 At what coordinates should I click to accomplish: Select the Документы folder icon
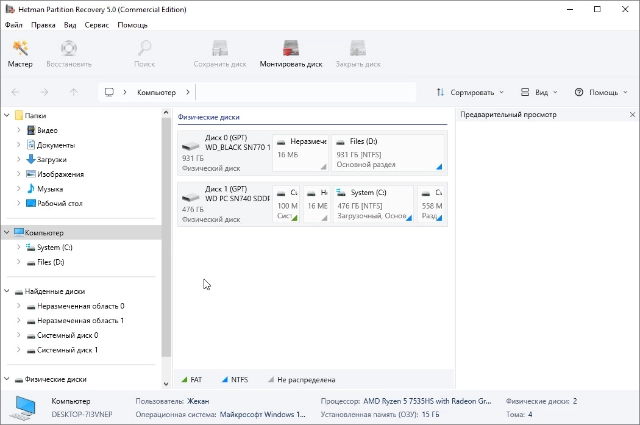coord(31,145)
